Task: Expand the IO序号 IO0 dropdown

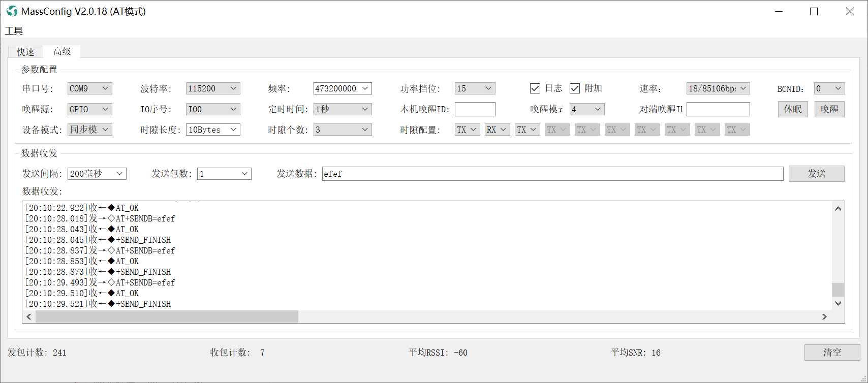Action: pos(213,109)
